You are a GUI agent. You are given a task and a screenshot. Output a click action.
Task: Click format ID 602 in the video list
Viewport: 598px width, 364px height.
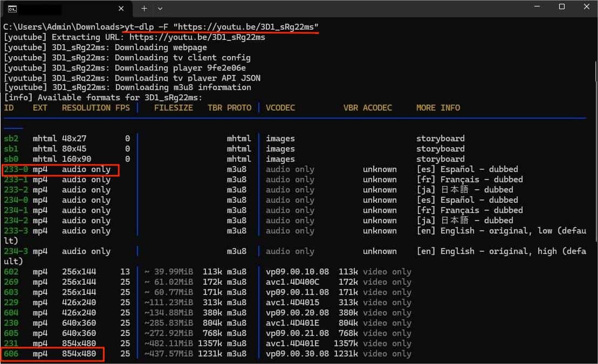click(x=11, y=272)
